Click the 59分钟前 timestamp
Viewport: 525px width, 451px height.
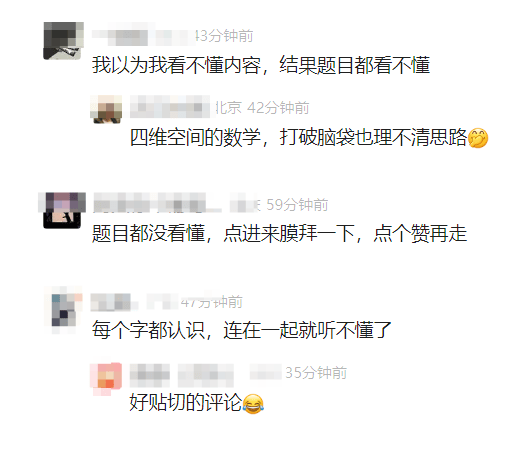pyautogui.click(x=297, y=205)
